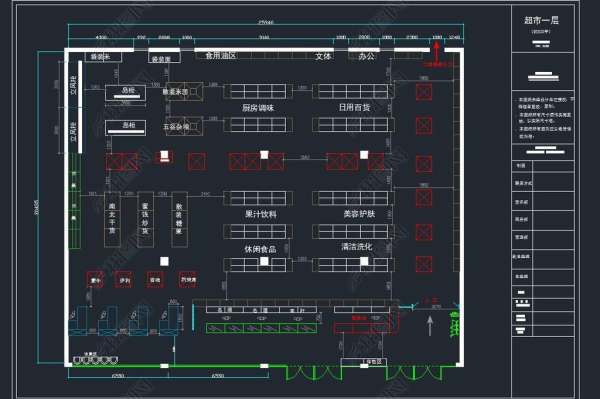The height and width of the screenshot is (399, 600).
Task: Click the 五谷杂粮 display bin block
Action: [184, 126]
